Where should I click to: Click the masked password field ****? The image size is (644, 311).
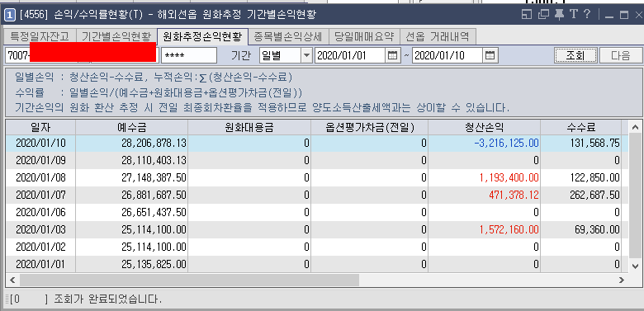(189, 55)
